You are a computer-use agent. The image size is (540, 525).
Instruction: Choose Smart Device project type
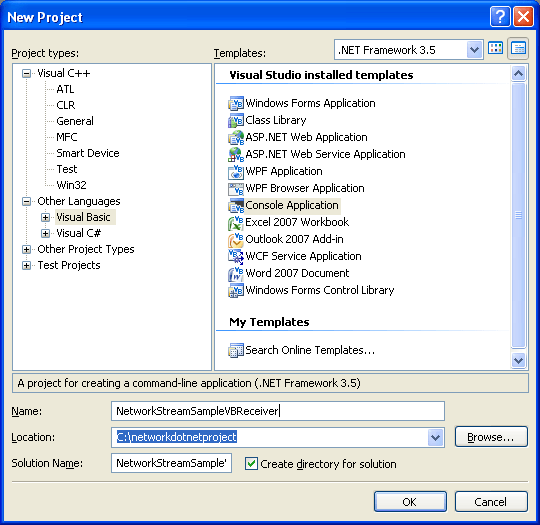click(88, 153)
